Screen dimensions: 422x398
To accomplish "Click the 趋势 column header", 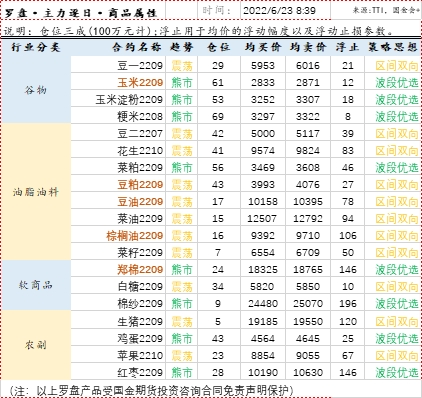I will 182,47.
